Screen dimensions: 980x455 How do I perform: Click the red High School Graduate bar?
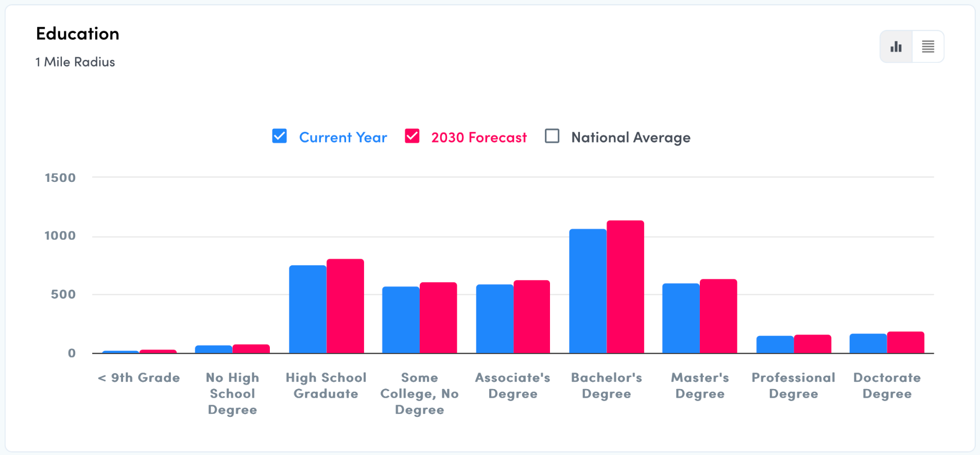tap(345, 306)
